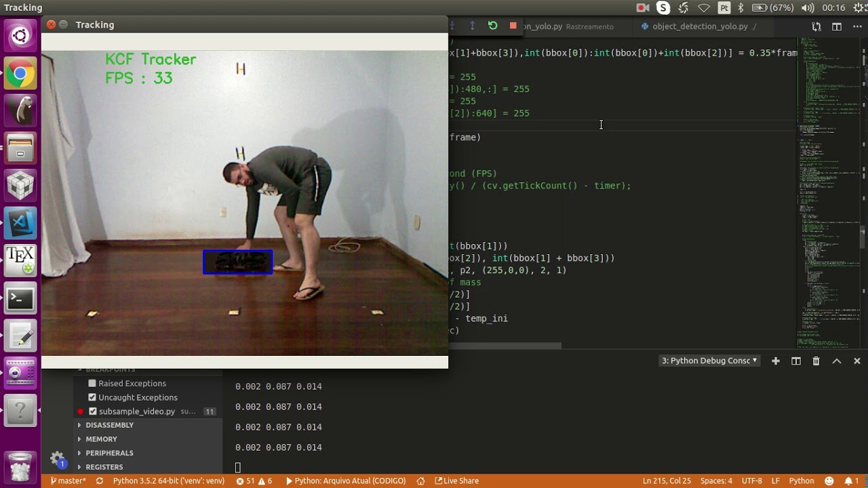
Task: Stop debugging with the red square button
Action: (x=513, y=26)
